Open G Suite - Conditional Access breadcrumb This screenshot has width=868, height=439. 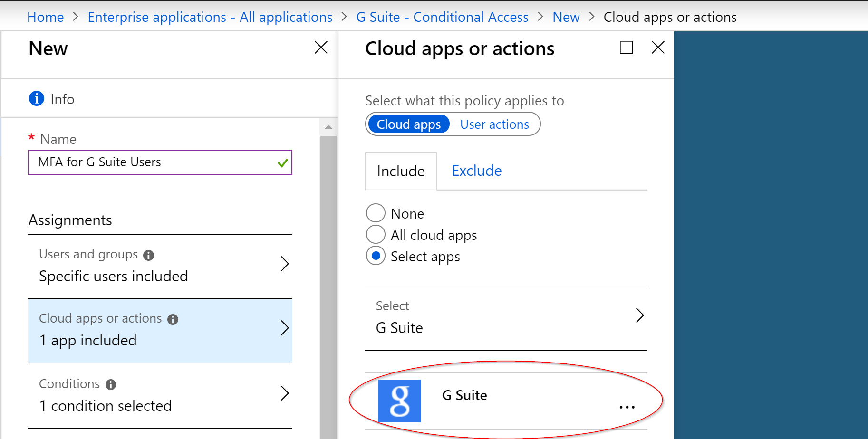click(x=442, y=17)
